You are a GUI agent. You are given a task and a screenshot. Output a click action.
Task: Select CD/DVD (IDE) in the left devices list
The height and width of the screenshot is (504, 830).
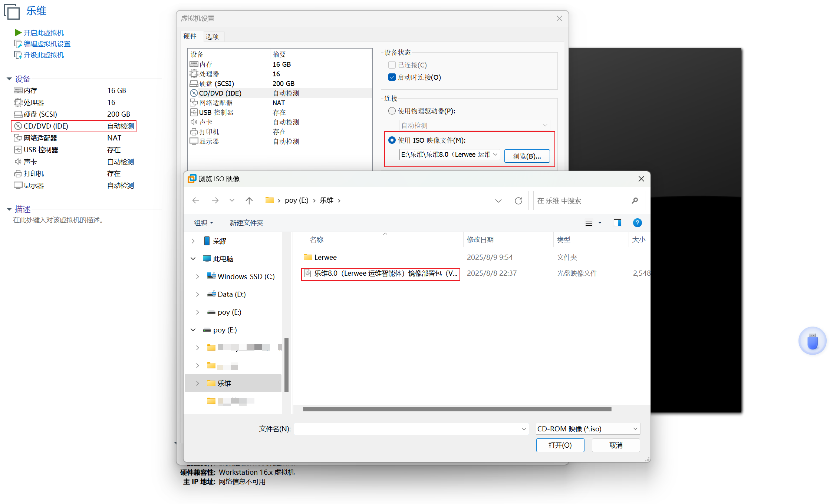coord(73,126)
